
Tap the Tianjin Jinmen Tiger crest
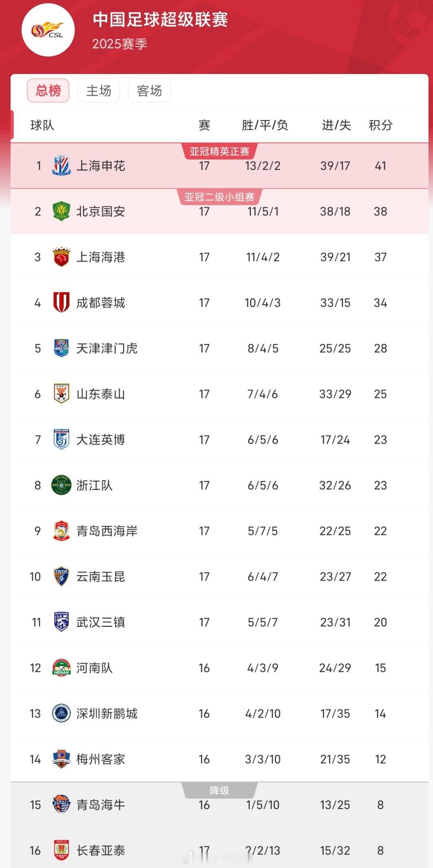61,348
